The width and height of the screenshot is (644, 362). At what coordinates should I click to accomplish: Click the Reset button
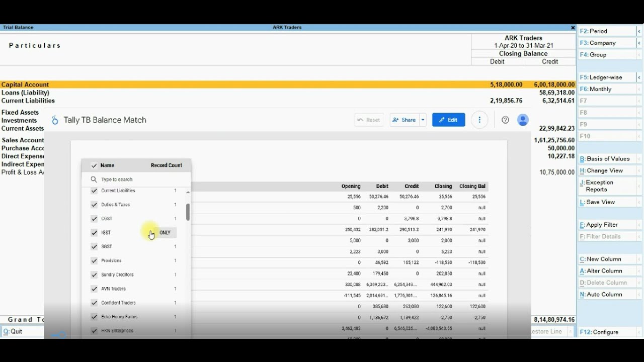click(369, 120)
